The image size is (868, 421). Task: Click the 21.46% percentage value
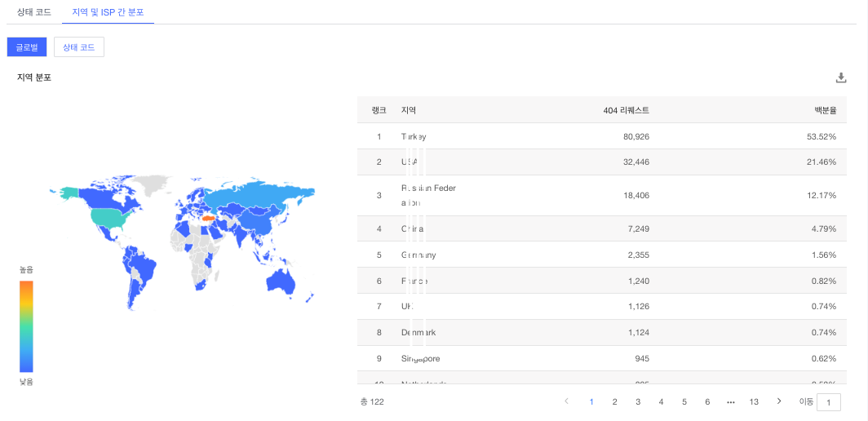click(x=821, y=162)
